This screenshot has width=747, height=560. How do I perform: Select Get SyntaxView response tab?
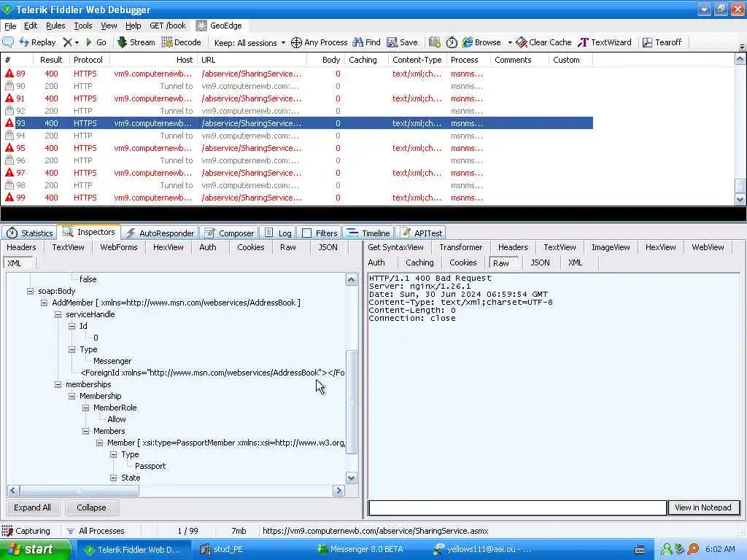[395, 247]
